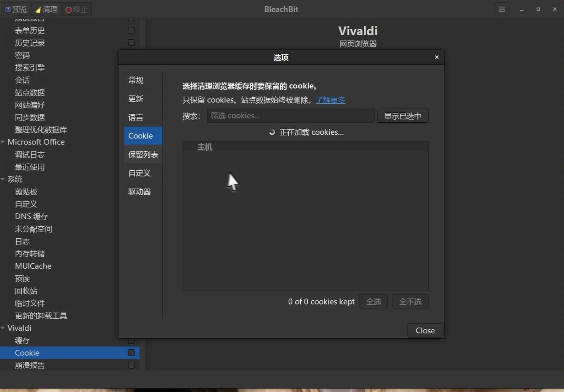The image size is (564, 392).
Task: Select 回收站 tree item
Action: coord(26,291)
